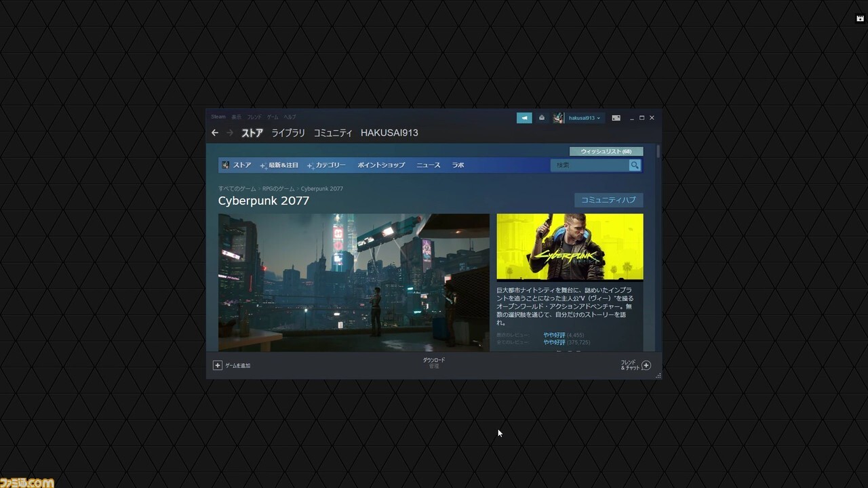Expand the カテゴリー store menu
The image size is (868, 488).
(326, 165)
